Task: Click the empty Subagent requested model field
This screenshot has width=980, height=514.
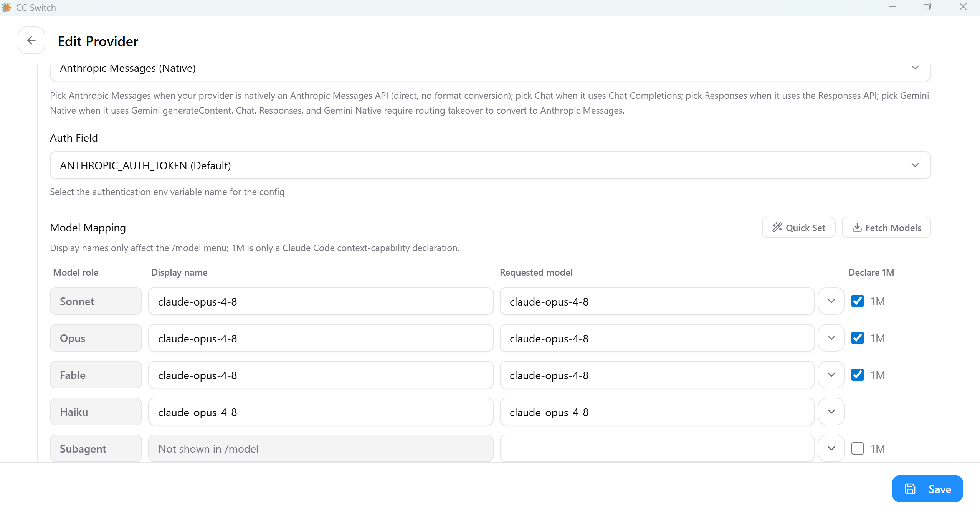Action: coord(657,449)
